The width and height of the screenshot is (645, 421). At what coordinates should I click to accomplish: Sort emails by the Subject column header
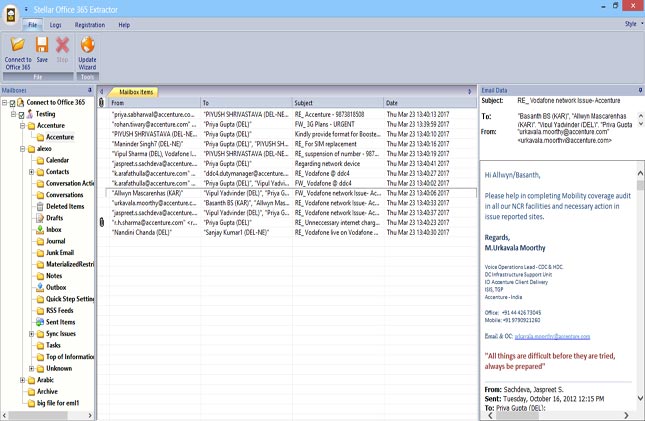coord(338,103)
